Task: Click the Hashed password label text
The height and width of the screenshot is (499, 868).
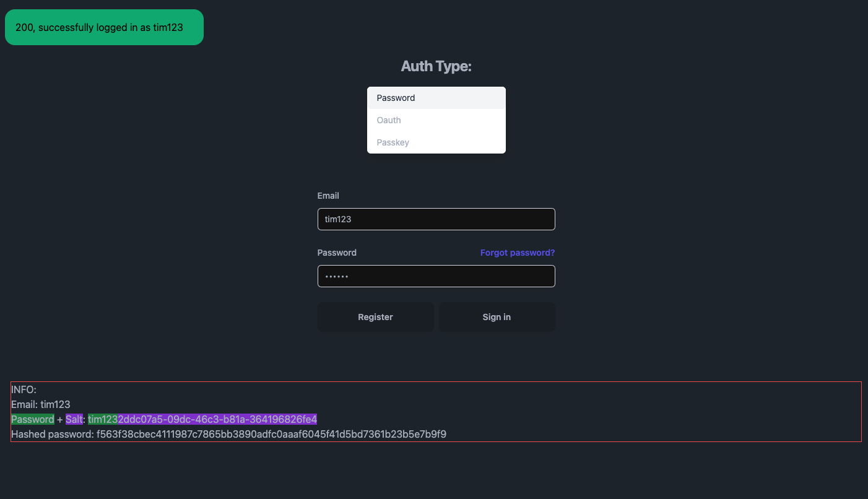Action: click(52, 434)
